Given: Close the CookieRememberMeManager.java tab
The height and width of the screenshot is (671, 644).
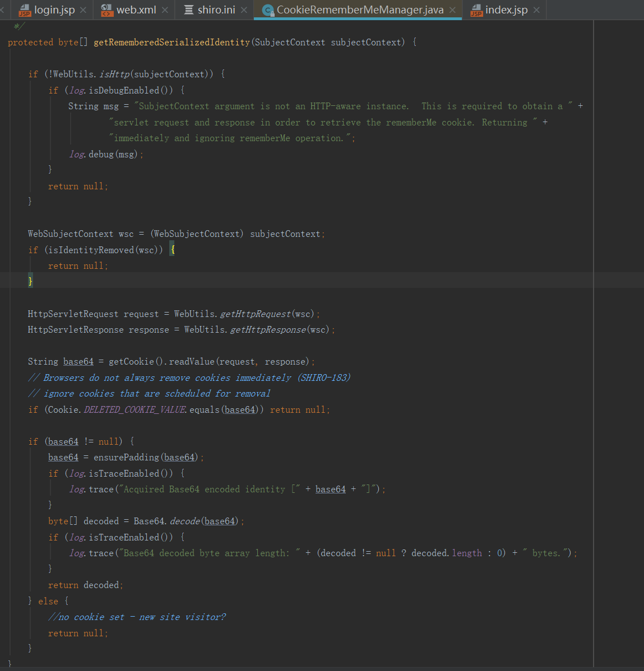Looking at the screenshot, I should 452,10.
